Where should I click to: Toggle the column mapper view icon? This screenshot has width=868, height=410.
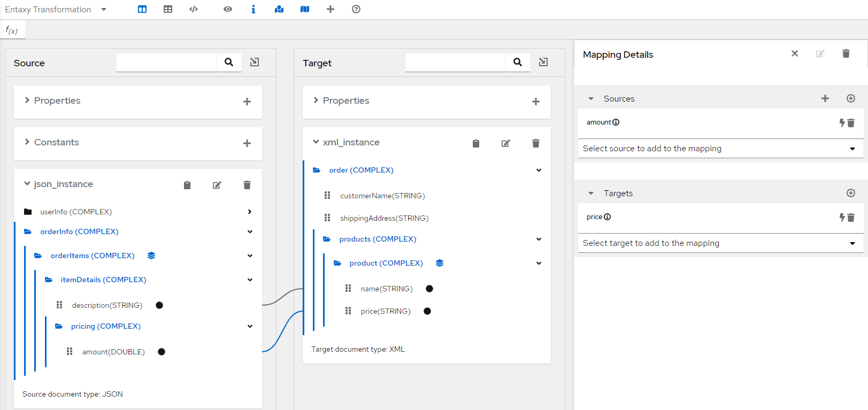[x=142, y=9]
